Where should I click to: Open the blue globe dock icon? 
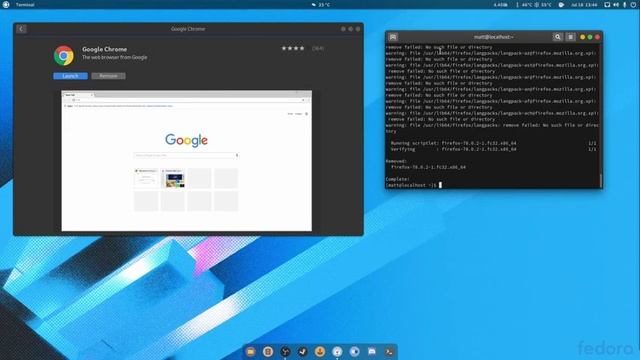pyautogui.click(x=354, y=351)
